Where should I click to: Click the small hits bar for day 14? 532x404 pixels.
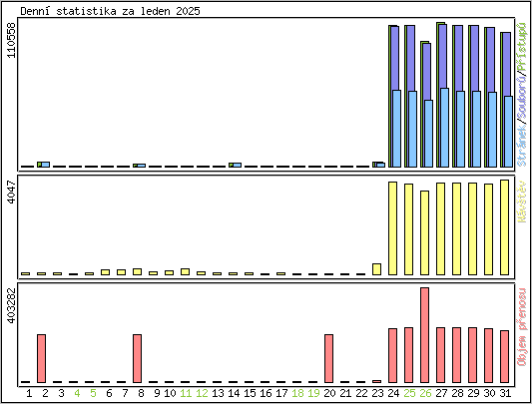click(x=231, y=165)
